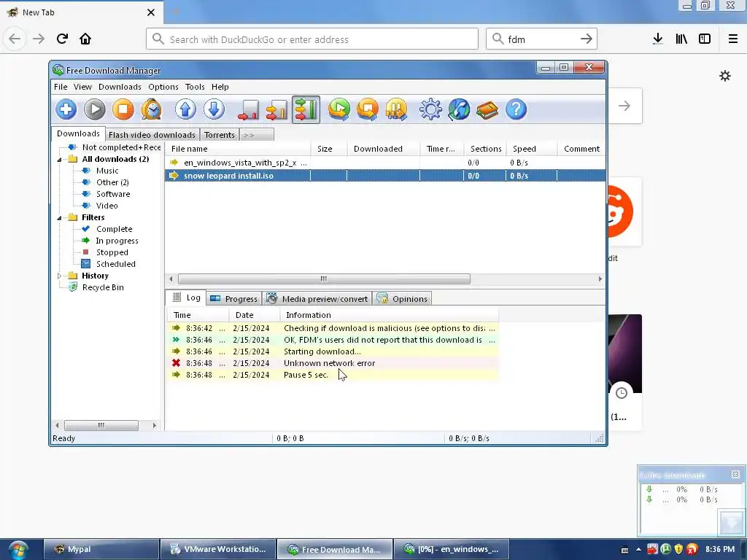The image size is (747, 560).
Task: Select the Stopped filter
Action: tap(112, 252)
